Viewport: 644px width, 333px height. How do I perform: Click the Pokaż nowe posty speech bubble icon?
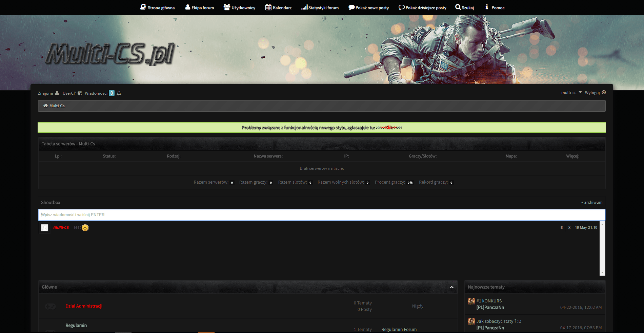click(351, 7)
